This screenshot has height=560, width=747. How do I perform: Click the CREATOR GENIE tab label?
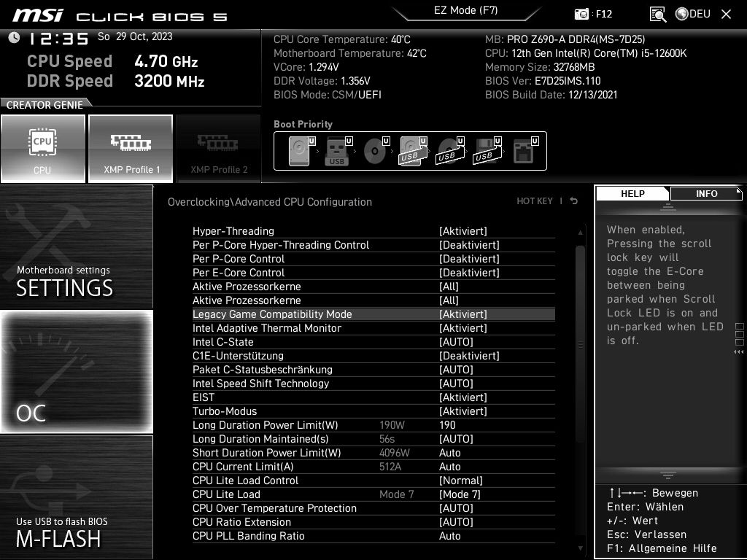pyautogui.click(x=44, y=105)
